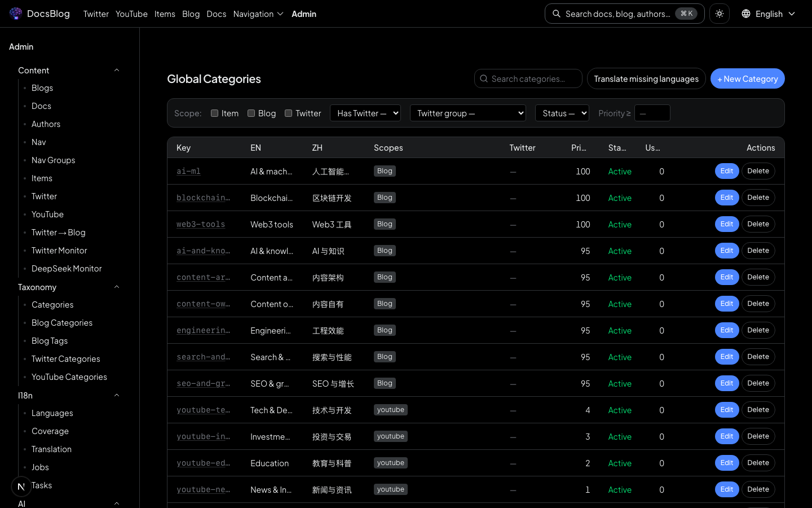Edit the ai-ml category row
Viewport: 812px width, 508px height.
tap(727, 171)
